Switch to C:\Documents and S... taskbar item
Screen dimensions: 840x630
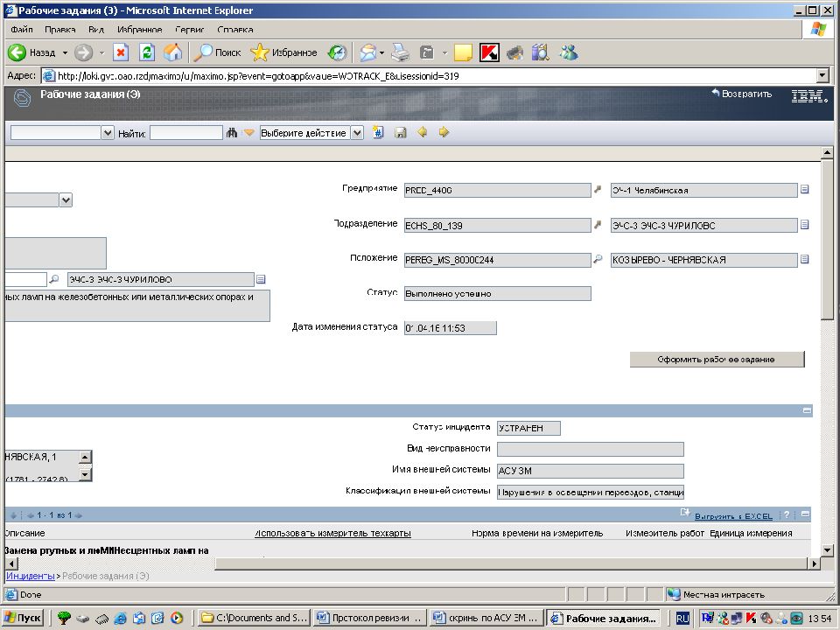[254, 618]
